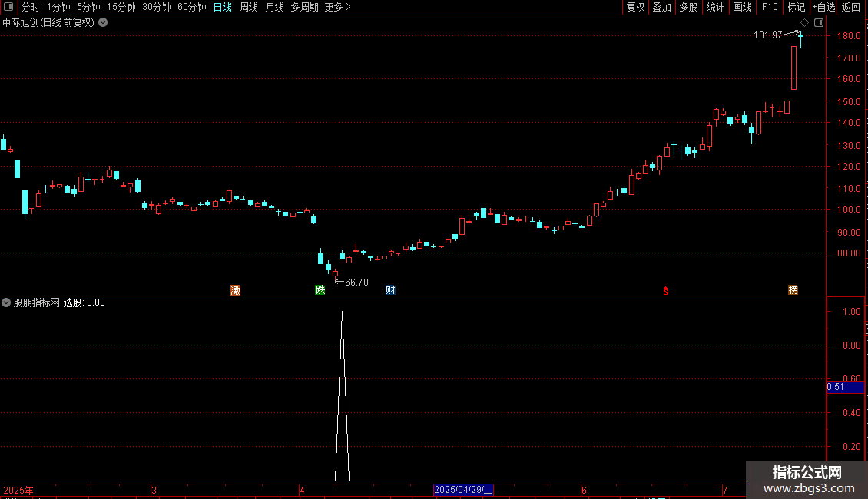Screen dimensions: 868x499
Task: Click the diamond icon on main chart
Action: [804, 23]
